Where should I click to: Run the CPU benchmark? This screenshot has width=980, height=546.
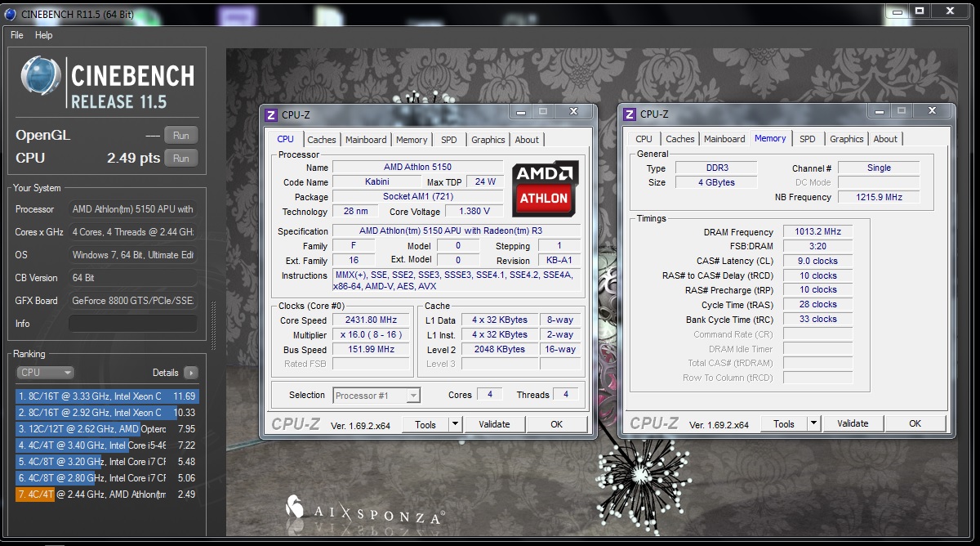[181, 159]
